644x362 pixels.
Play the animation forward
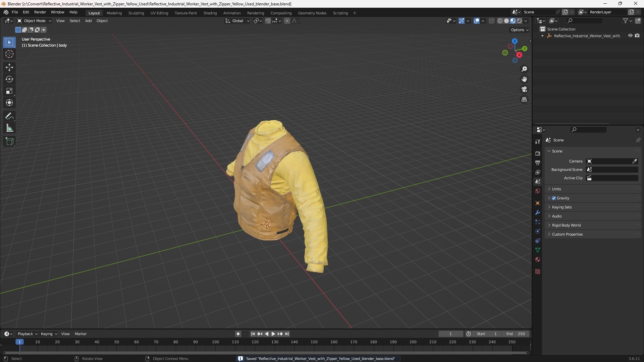pyautogui.click(x=273, y=334)
